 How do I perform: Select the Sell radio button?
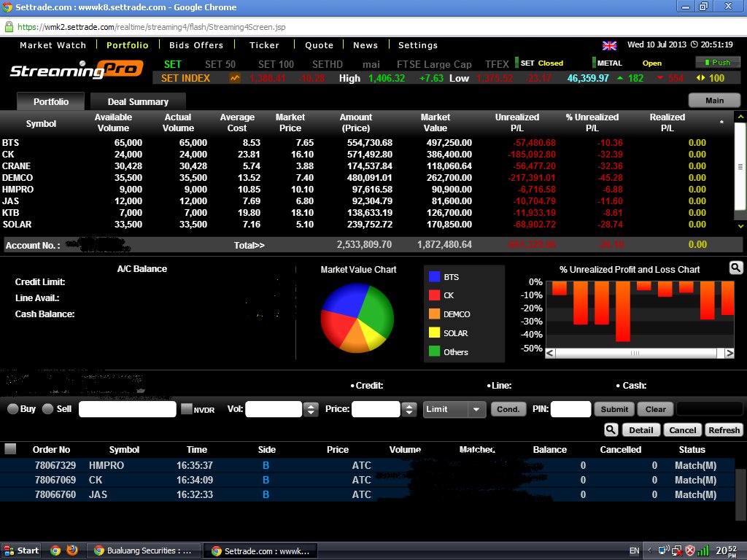coord(47,408)
